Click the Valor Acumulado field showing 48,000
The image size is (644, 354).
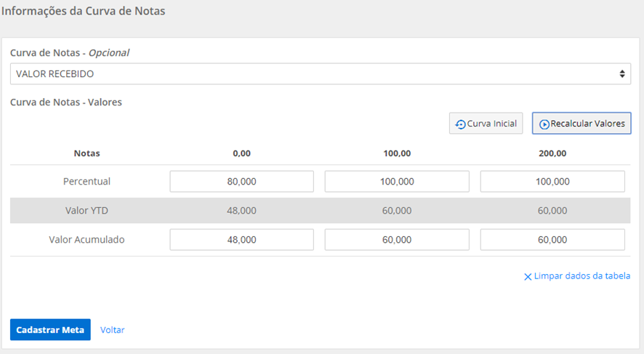click(241, 239)
